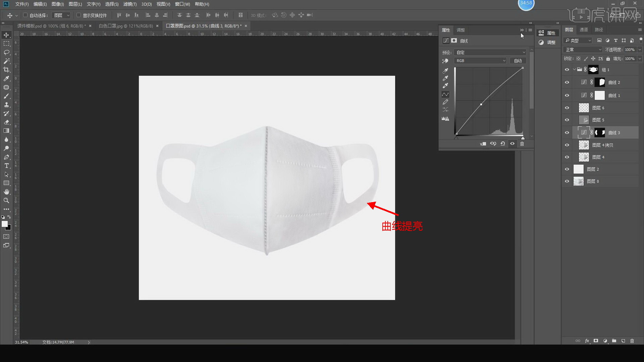
Task: Select the Gradient tool
Action: click(x=6, y=131)
